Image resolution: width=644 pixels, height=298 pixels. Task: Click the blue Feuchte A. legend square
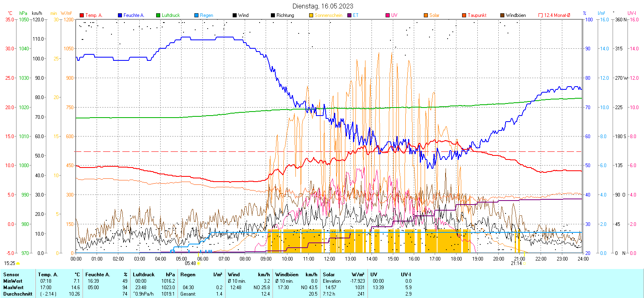tap(120, 15)
